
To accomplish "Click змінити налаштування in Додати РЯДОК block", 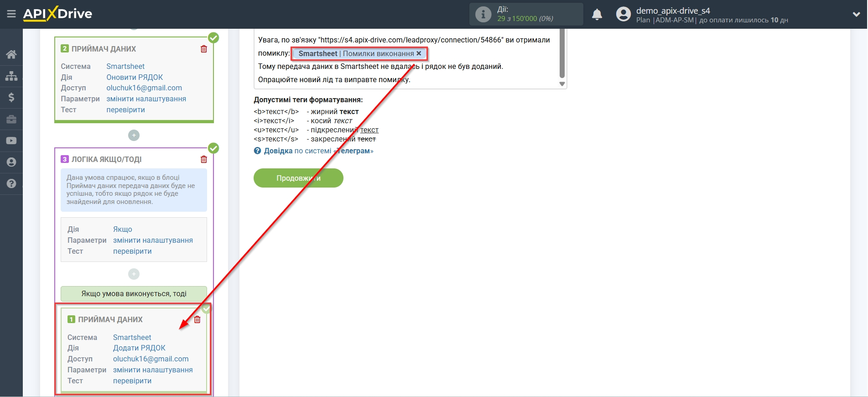I will [153, 370].
